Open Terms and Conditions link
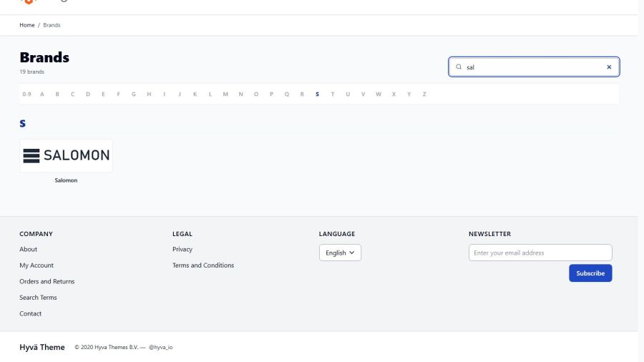Image resolution: width=644 pixels, height=362 pixels. tap(203, 265)
